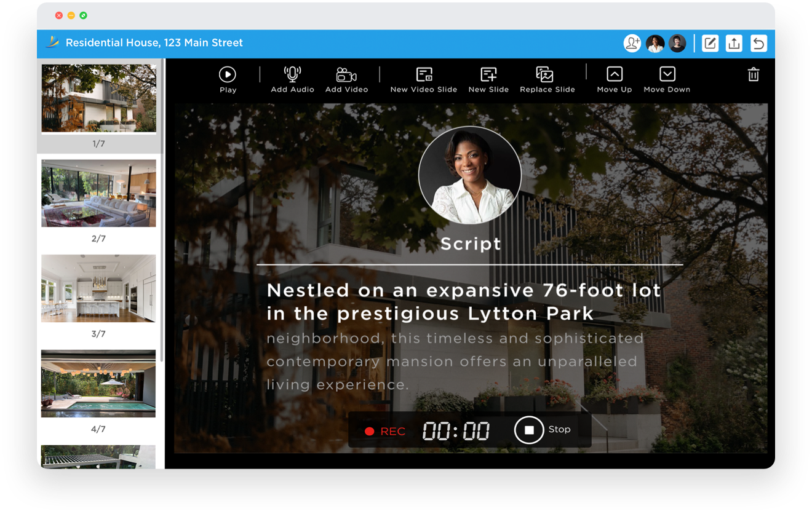Select slide thumbnail 4/7 pool
Screen dimensions: 812x514
pos(98,384)
